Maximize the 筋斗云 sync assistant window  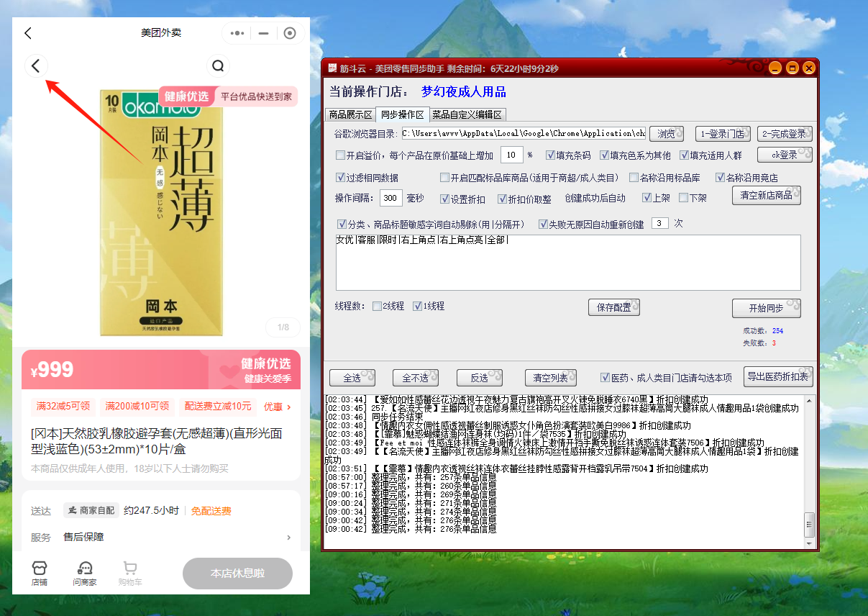pos(792,68)
